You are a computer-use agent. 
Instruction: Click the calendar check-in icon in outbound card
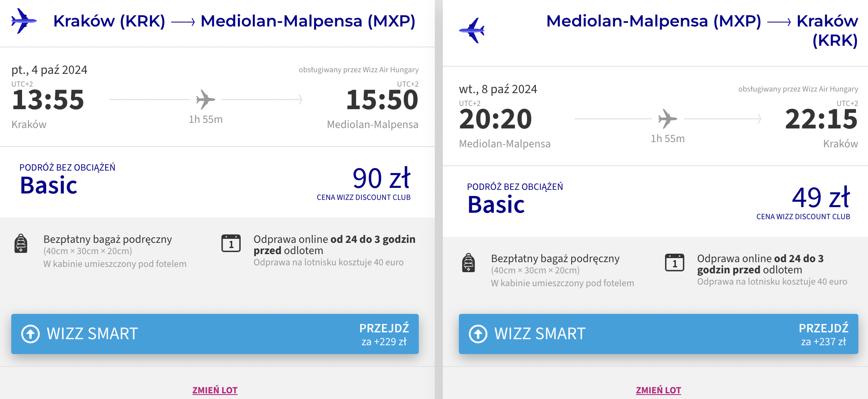(x=231, y=244)
